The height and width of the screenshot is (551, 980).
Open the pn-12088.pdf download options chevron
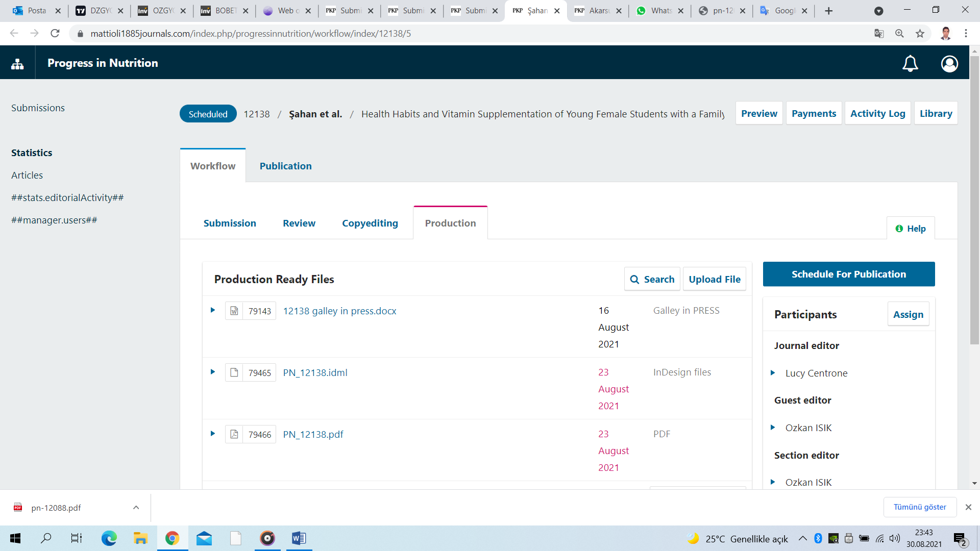(x=136, y=508)
